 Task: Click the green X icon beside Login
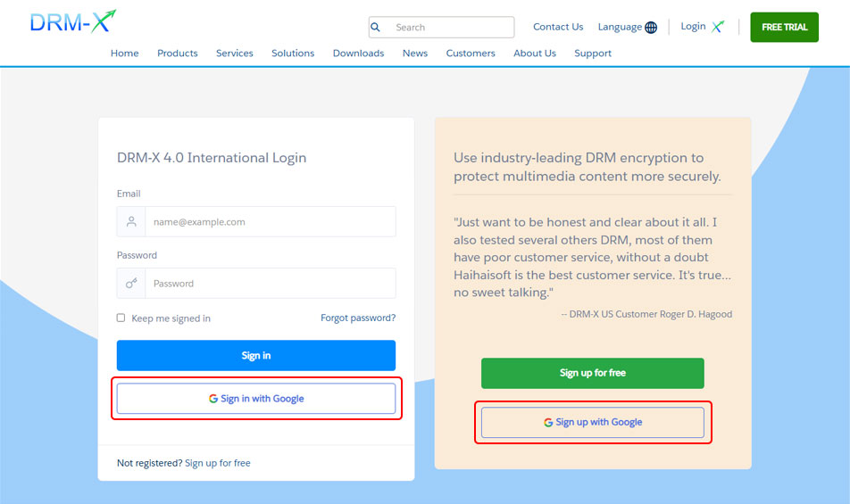718,27
